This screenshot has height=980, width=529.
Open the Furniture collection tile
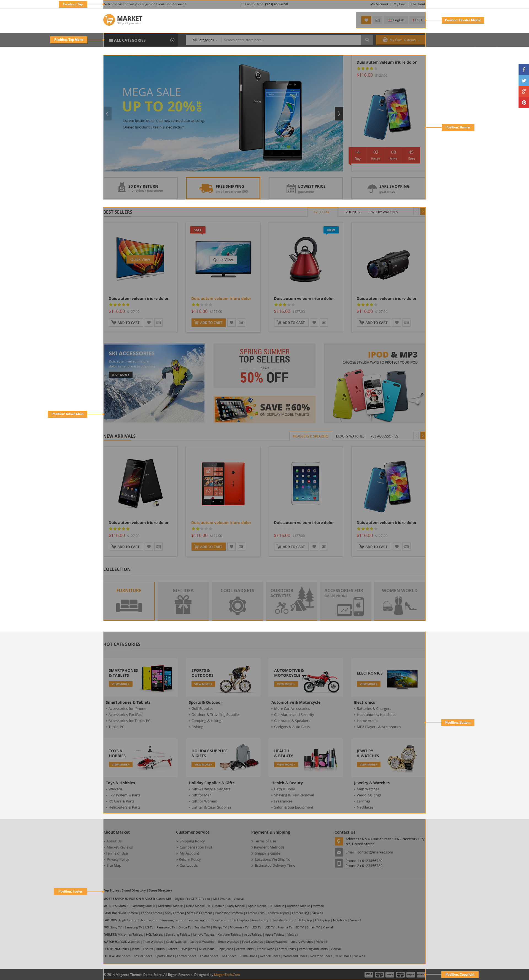[129, 601]
